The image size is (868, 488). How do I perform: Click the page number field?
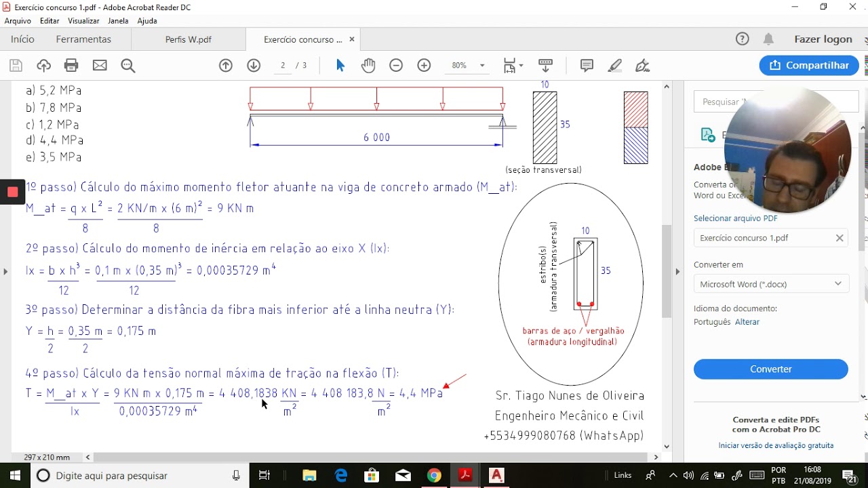(283, 66)
